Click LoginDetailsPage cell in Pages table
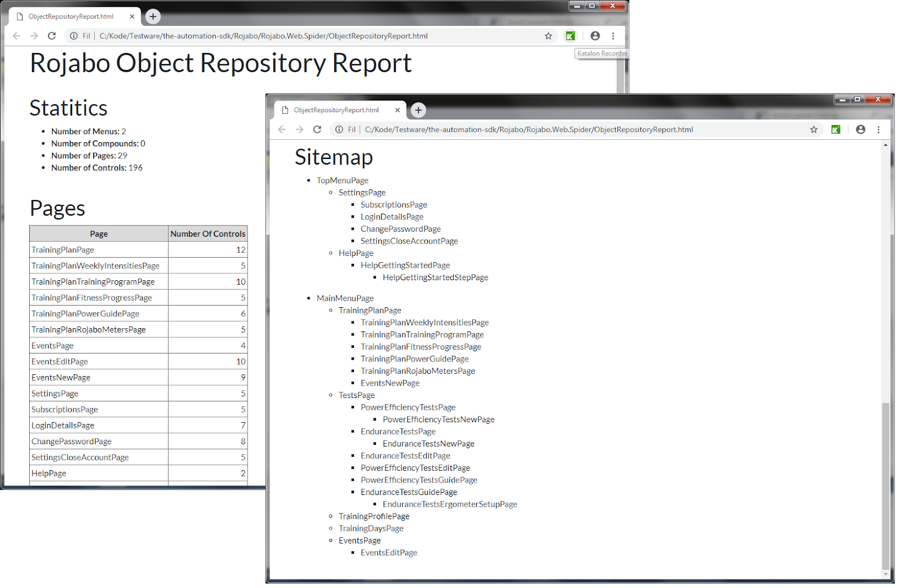The image size is (902, 588). (99, 425)
